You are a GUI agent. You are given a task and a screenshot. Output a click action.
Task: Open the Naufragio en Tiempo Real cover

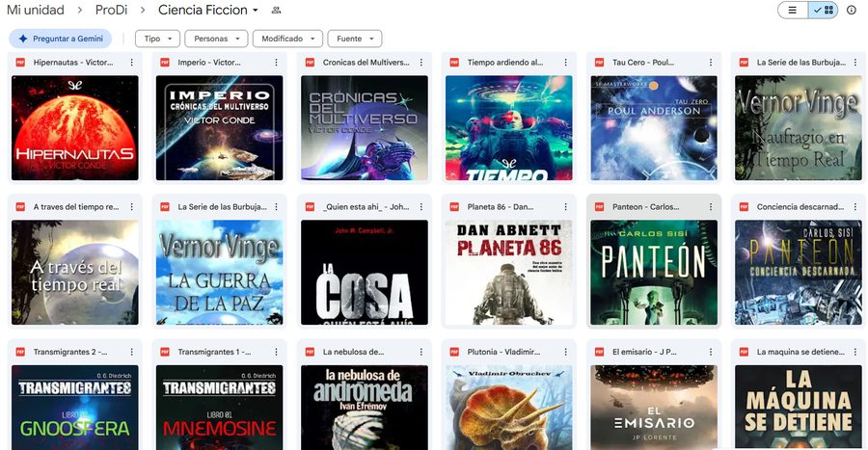tap(799, 128)
